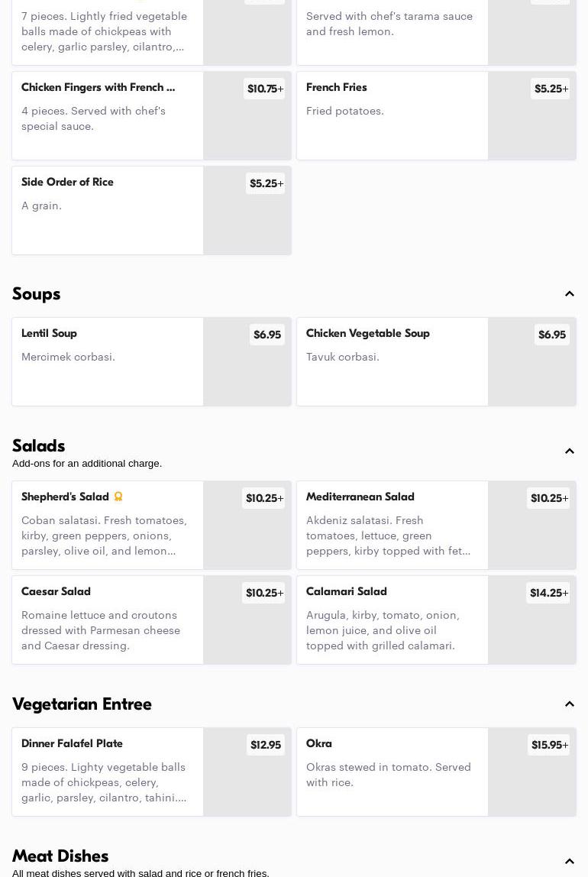Collapse the Meat Dishes section chevron
This screenshot has width=588, height=877.
pos(569,861)
